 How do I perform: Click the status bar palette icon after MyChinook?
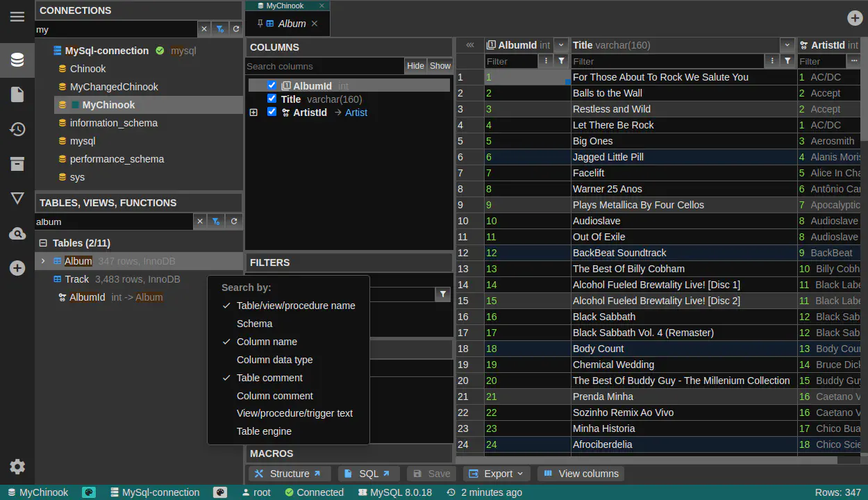(x=89, y=492)
